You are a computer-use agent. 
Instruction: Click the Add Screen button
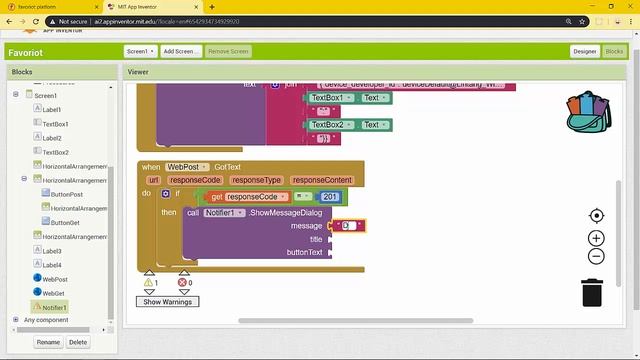[x=181, y=51]
